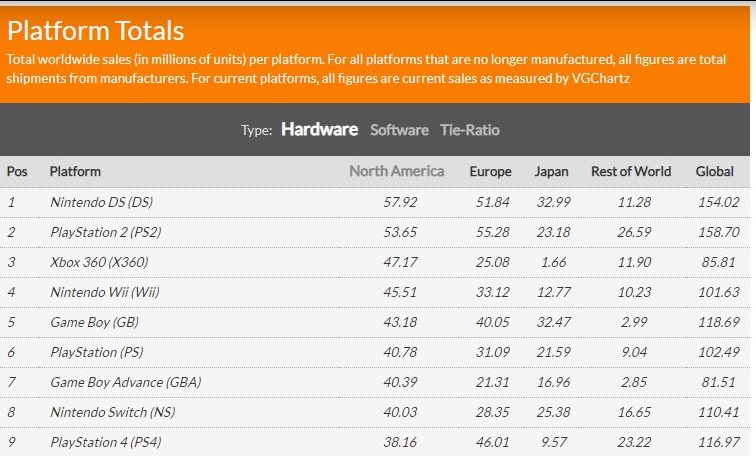
Task: Open the PlayStation (PS) link
Action: click(97, 352)
